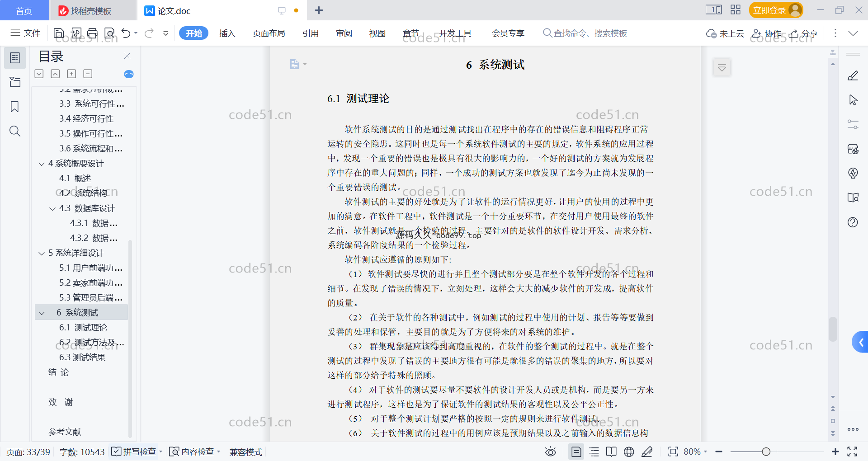Click the save document icon
The height and width of the screenshot is (461, 868).
click(x=59, y=33)
